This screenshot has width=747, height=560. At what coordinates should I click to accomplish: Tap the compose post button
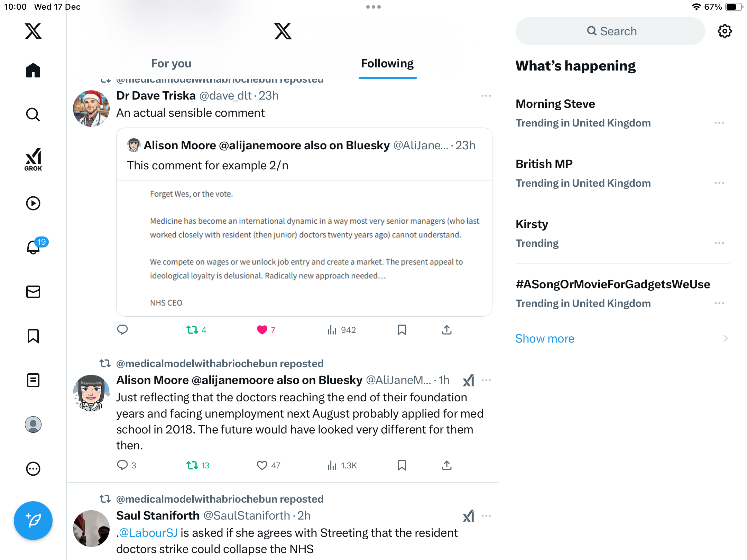33,520
